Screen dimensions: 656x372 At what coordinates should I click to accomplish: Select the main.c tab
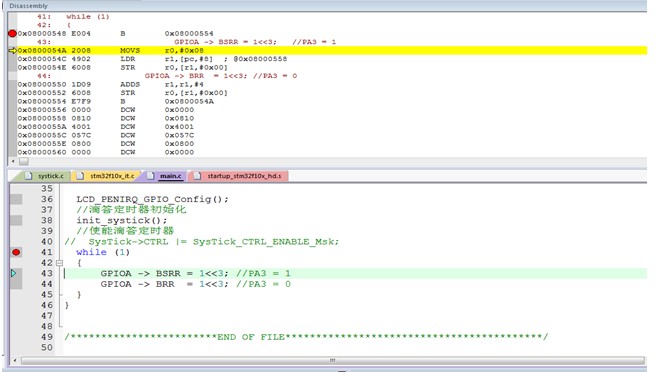coord(166,176)
